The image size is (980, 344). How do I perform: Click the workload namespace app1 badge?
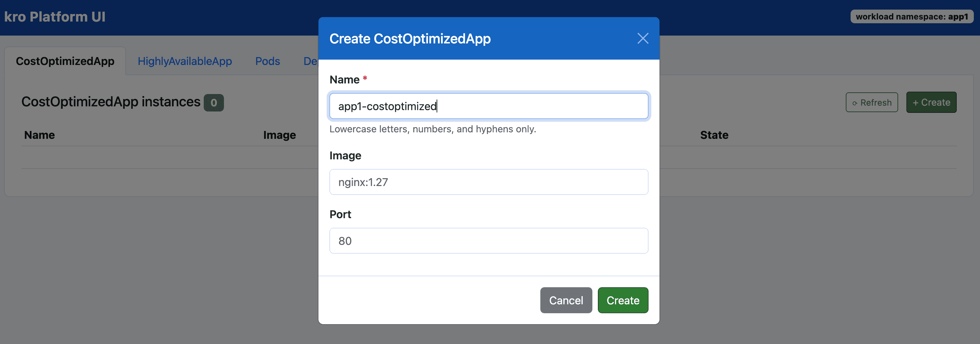coord(912,17)
